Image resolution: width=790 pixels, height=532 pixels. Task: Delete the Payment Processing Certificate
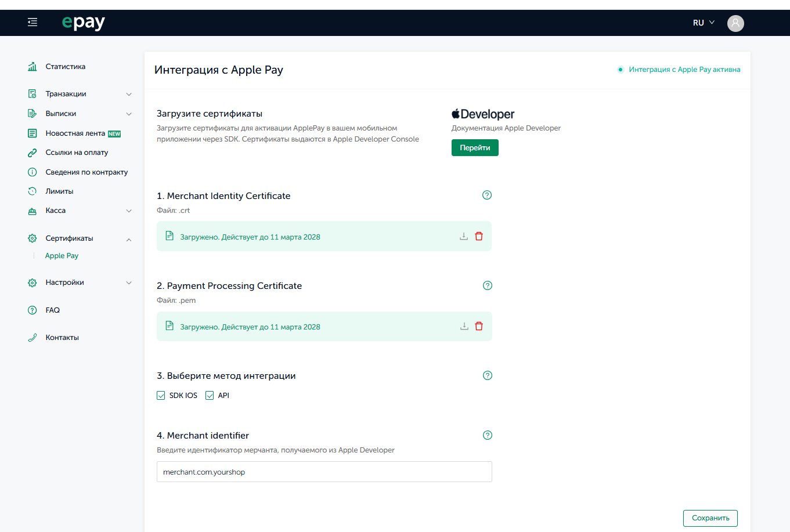tap(479, 326)
